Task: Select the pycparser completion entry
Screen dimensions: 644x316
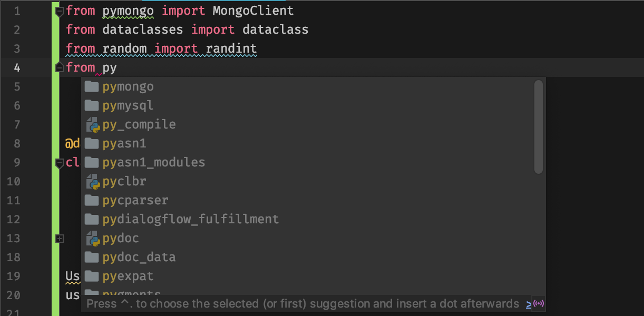Action: pos(136,200)
